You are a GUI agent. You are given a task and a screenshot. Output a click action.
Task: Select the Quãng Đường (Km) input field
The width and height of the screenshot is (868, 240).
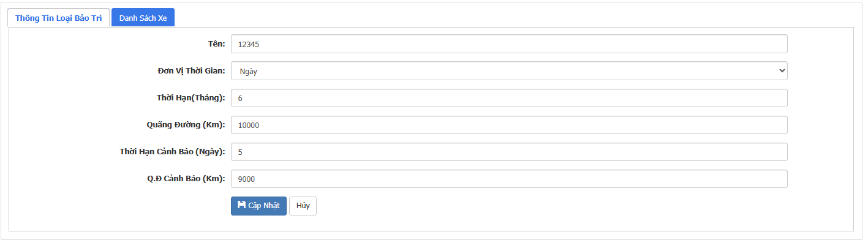point(509,125)
